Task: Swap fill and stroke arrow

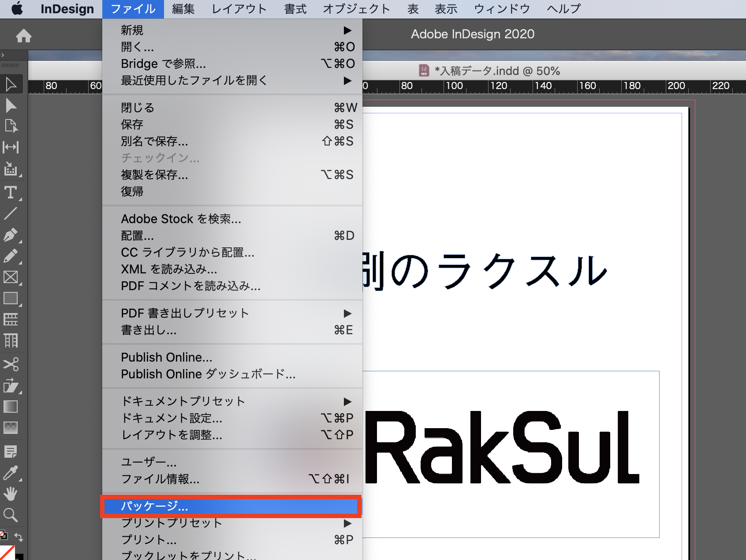Action: tap(19, 537)
